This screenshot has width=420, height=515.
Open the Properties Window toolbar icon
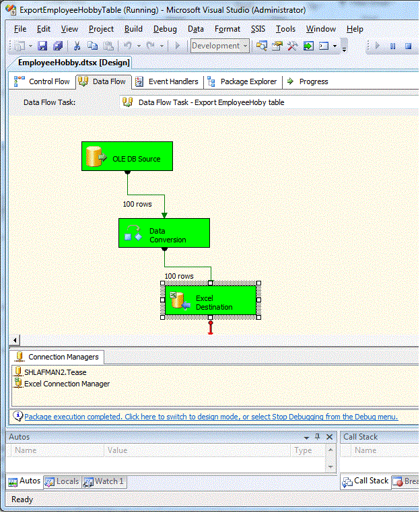277,46
